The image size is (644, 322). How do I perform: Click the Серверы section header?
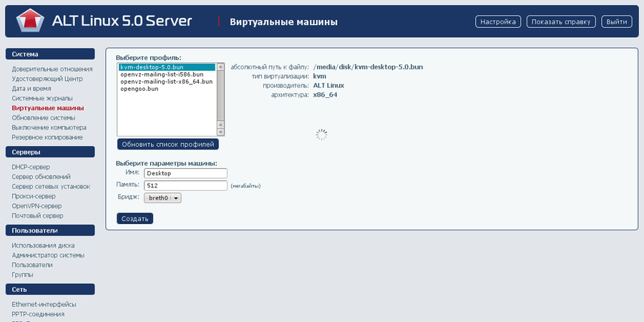point(50,152)
